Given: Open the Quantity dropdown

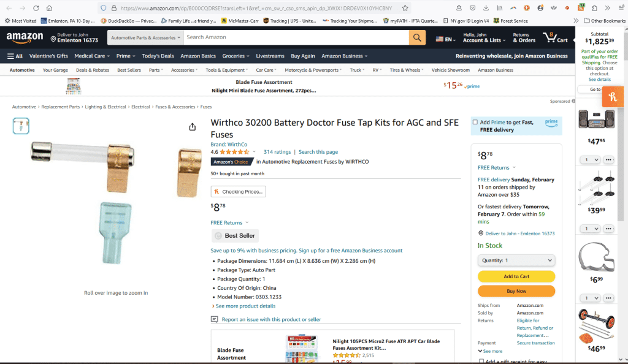Looking at the screenshot, I should click(516, 260).
